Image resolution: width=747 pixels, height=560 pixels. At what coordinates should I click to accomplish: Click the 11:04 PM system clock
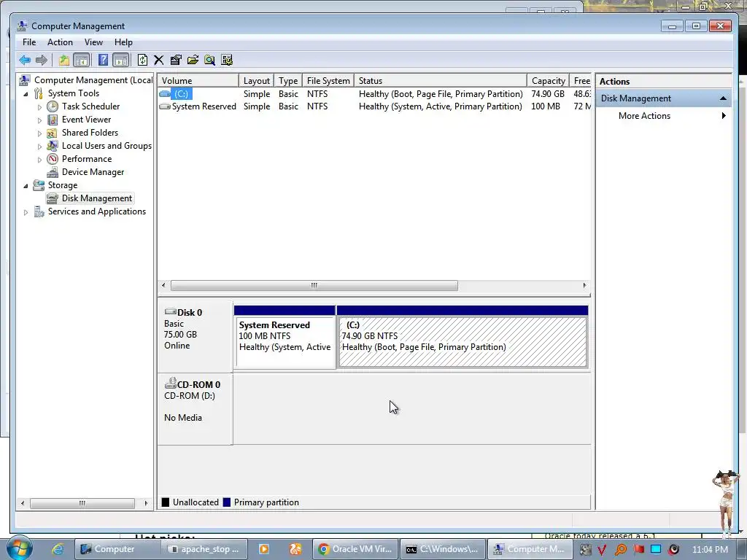coord(710,549)
